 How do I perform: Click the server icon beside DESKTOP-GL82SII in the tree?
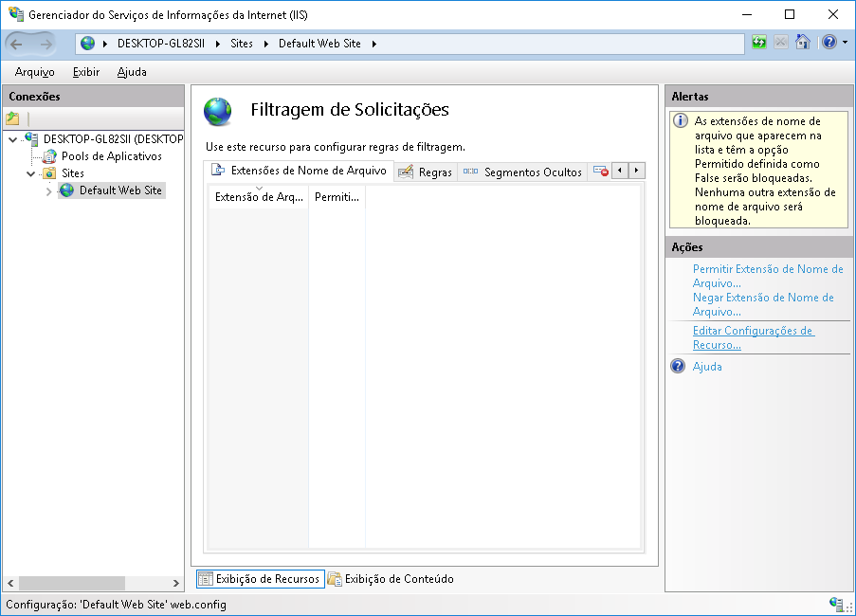pos(31,138)
